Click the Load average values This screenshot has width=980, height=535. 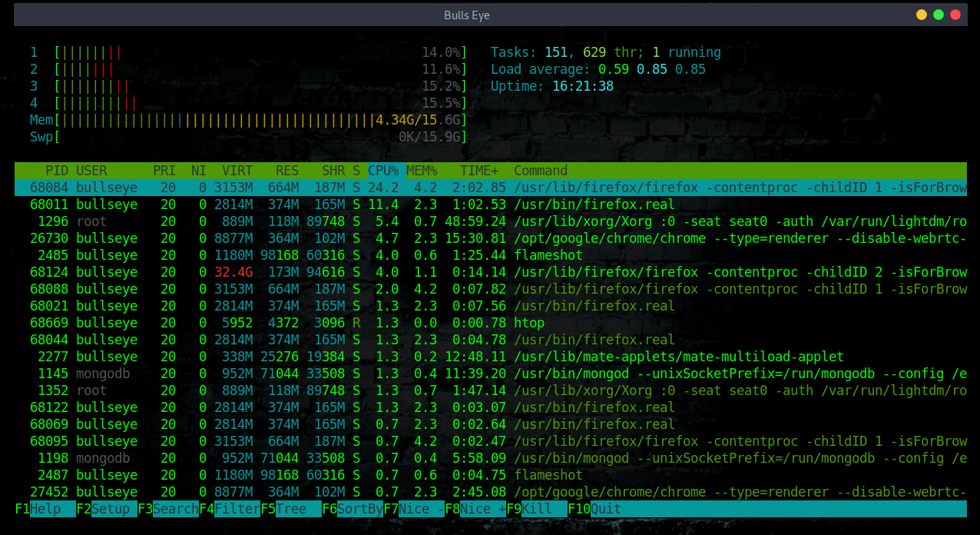pyautogui.click(x=652, y=69)
